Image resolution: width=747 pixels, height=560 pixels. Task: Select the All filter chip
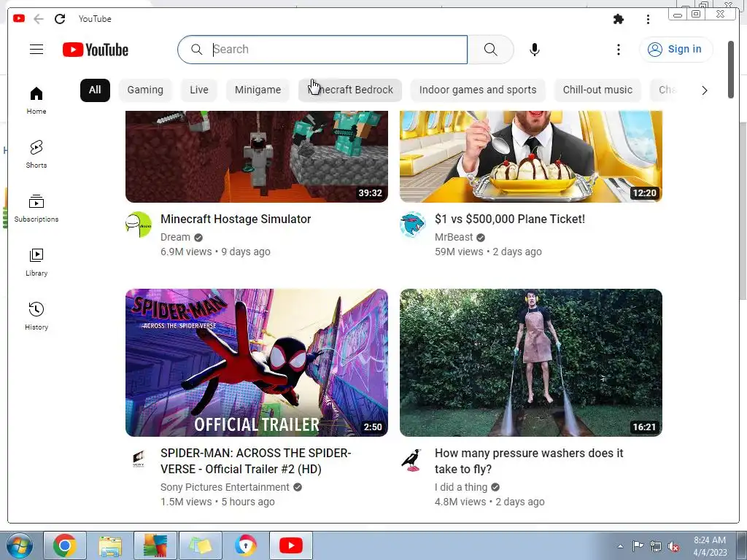pyautogui.click(x=95, y=90)
